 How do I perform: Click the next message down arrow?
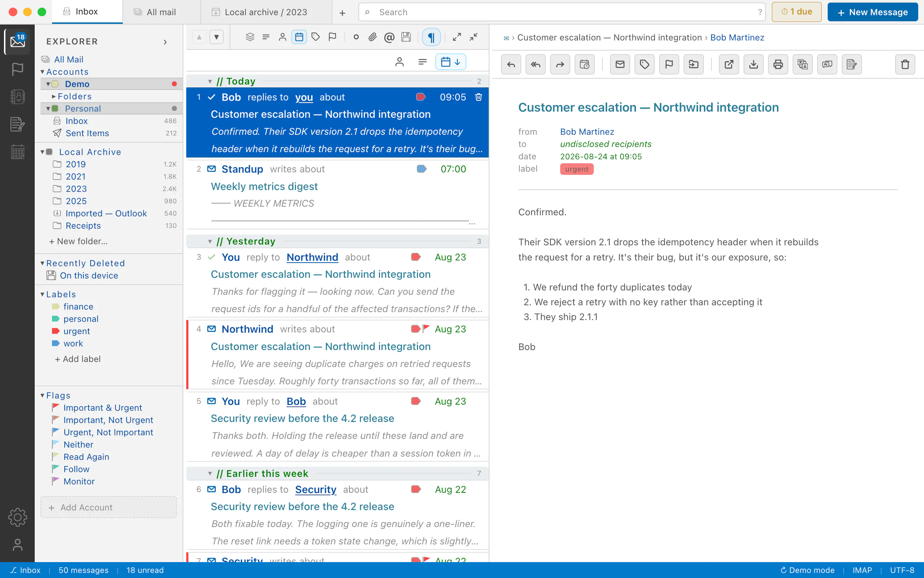point(217,37)
